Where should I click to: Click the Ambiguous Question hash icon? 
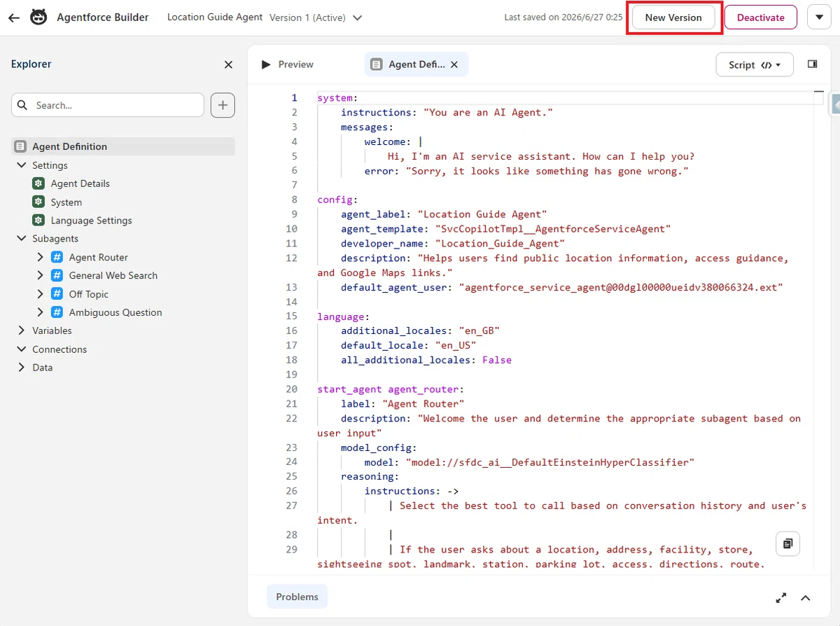click(x=57, y=312)
